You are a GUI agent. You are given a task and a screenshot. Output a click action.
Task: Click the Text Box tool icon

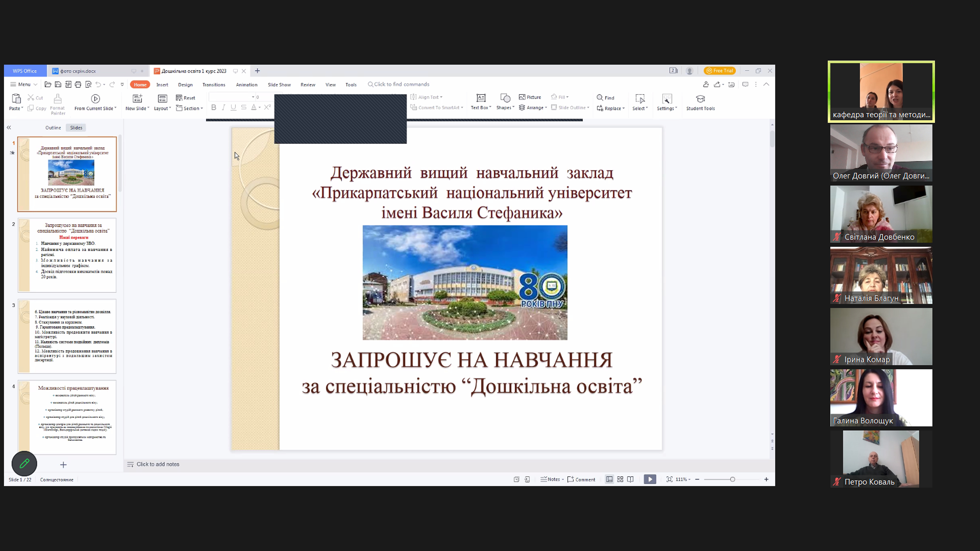pyautogui.click(x=481, y=98)
